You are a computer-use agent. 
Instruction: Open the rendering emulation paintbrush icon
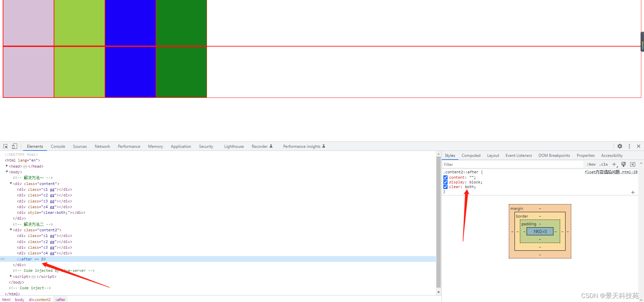pos(624,165)
